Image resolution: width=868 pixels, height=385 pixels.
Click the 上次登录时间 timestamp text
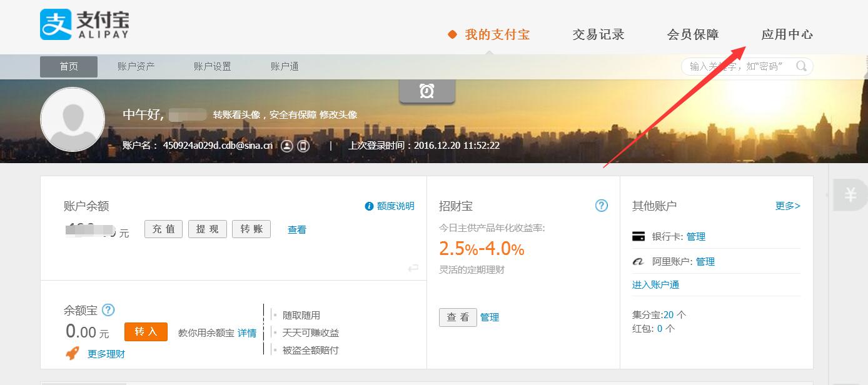click(x=424, y=146)
